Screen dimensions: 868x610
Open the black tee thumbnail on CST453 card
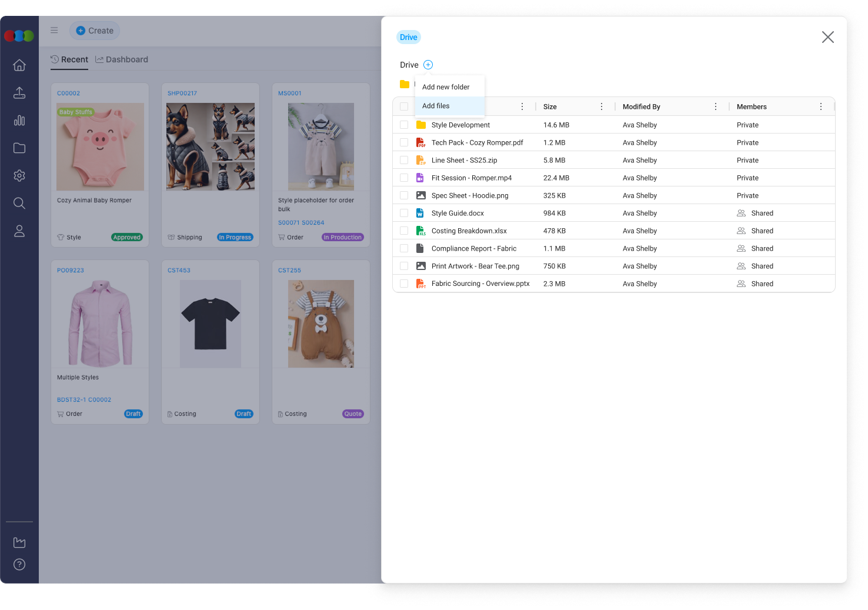pos(210,323)
